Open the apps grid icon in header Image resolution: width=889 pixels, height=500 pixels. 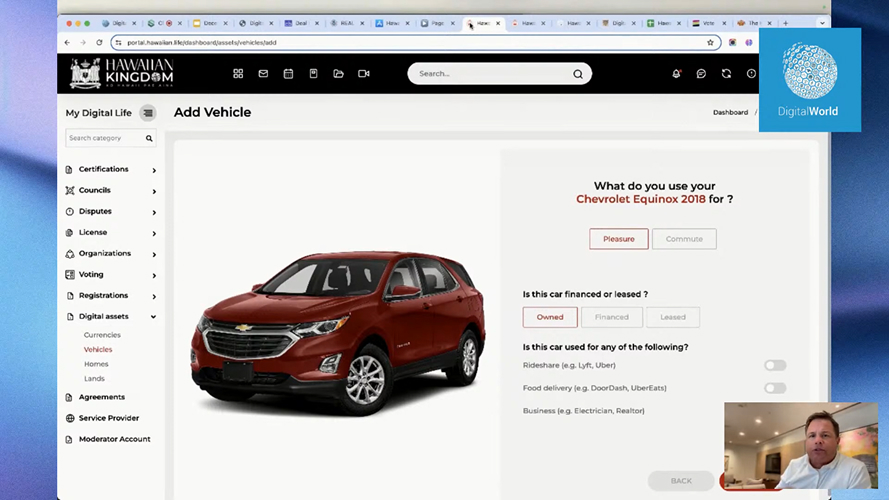(238, 73)
